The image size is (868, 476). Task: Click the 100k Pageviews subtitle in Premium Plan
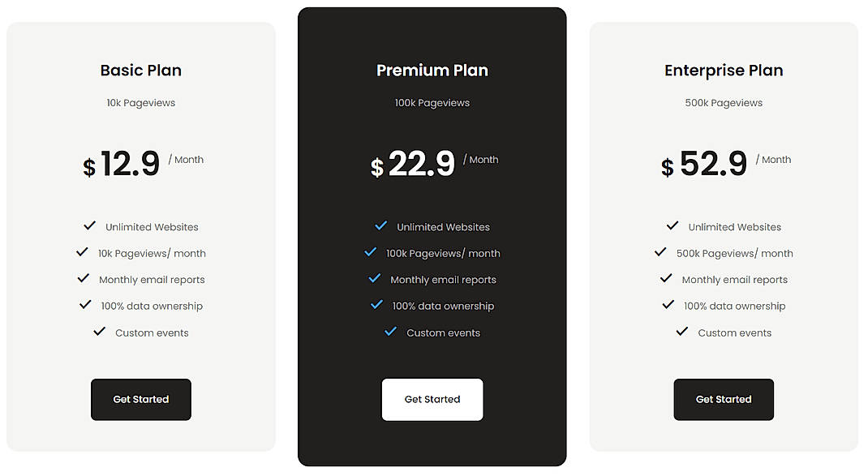(432, 102)
